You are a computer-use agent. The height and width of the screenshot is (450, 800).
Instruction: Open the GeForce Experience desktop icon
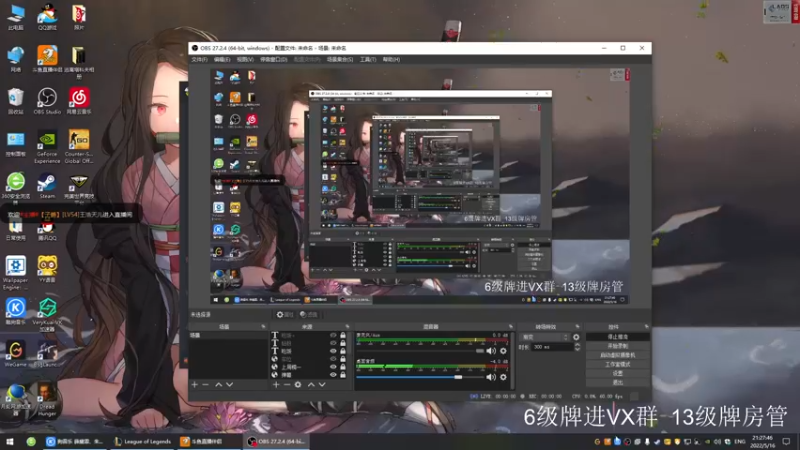point(47,146)
